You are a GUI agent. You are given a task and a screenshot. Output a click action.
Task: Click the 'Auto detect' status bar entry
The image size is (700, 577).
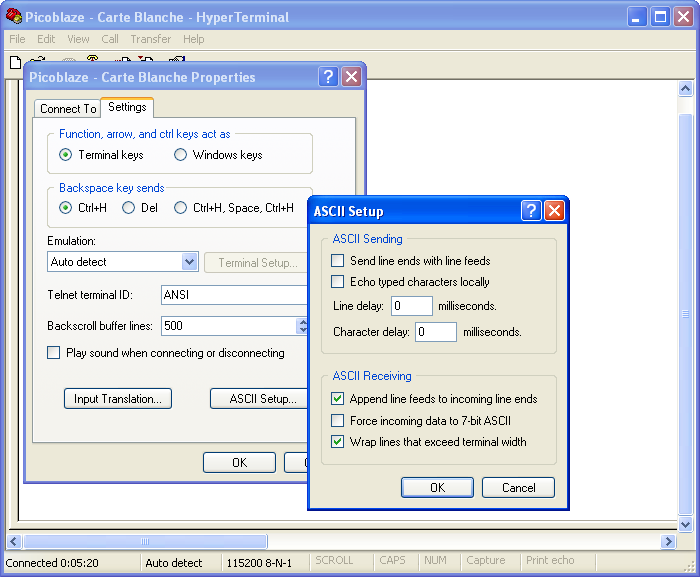(174, 563)
